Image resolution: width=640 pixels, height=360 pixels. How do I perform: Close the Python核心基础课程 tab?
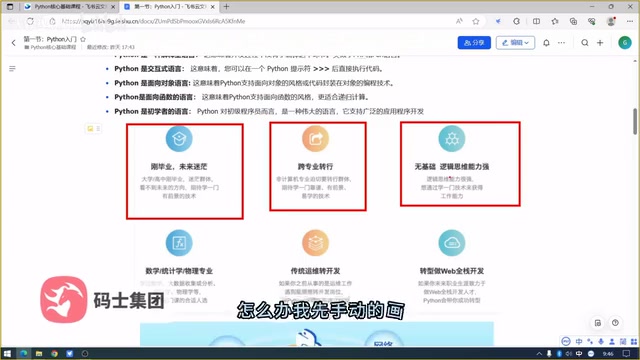pos(113,7)
